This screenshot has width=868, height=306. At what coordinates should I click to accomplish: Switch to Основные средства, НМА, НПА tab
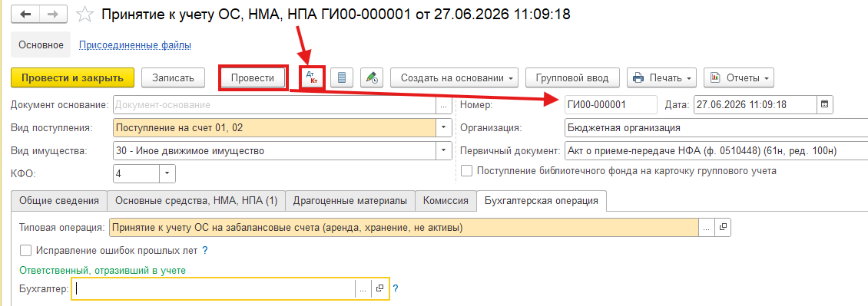(196, 201)
